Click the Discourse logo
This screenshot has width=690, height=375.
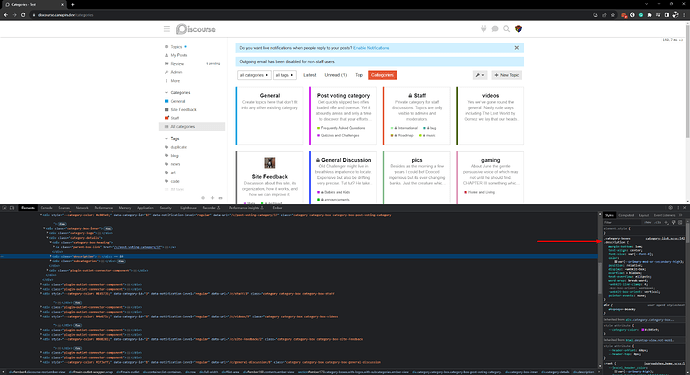[196, 29]
